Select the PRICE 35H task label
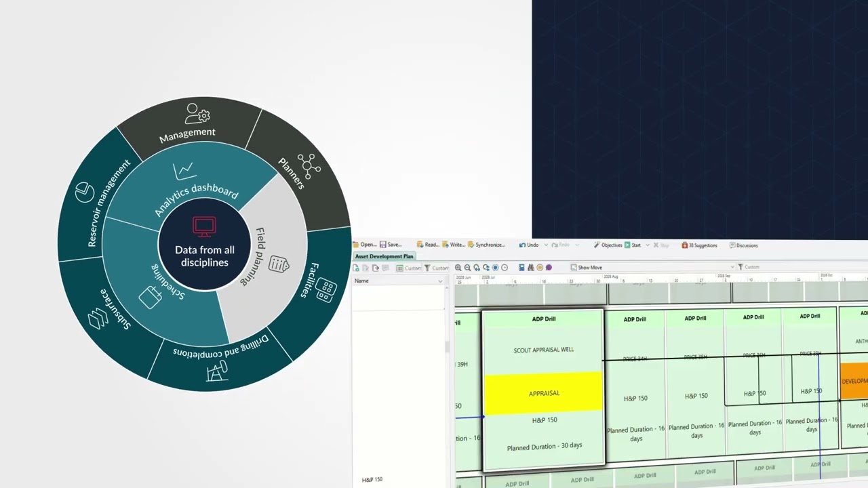Viewport: 868px width, 488px height. click(x=696, y=357)
